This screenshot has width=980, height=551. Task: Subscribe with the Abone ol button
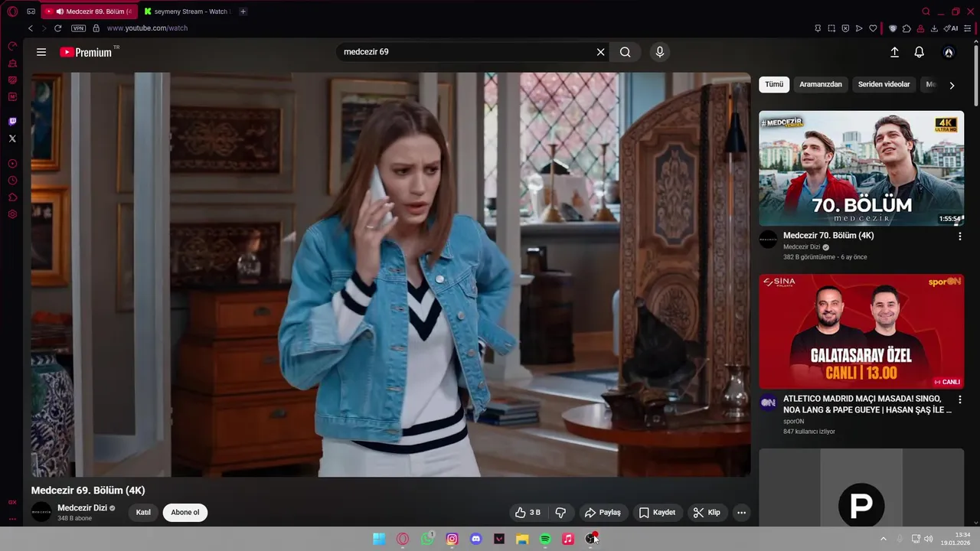pos(185,513)
